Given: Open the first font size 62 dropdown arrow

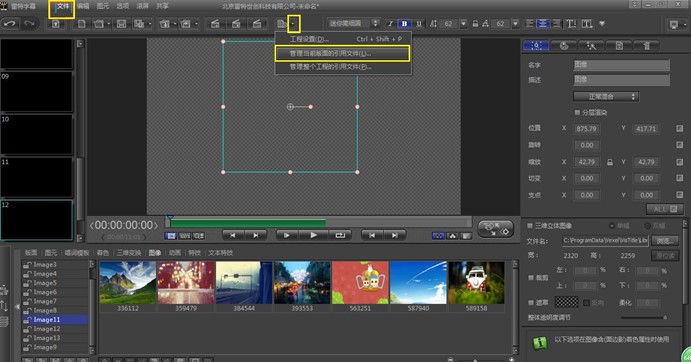Looking at the screenshot, I should click(463, 24).
